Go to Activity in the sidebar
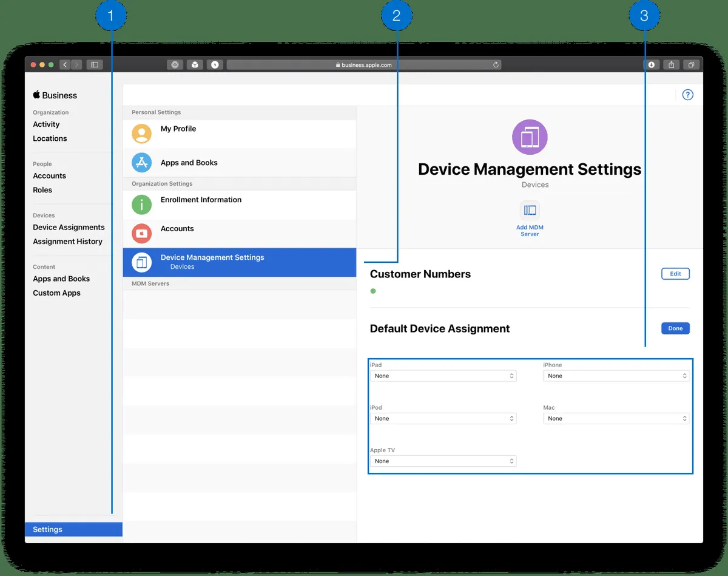728x576 pixels. point(46,124)
